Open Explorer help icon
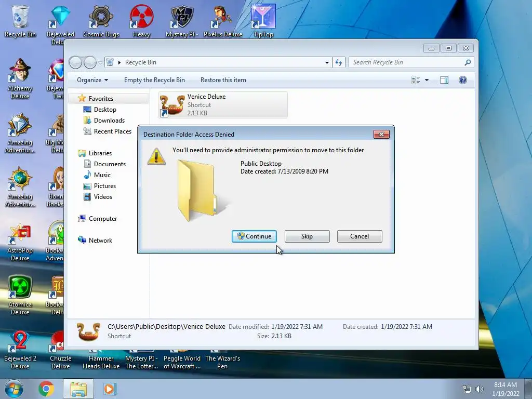The height and width of the screenshot is (399, 532). coord(463,80)
